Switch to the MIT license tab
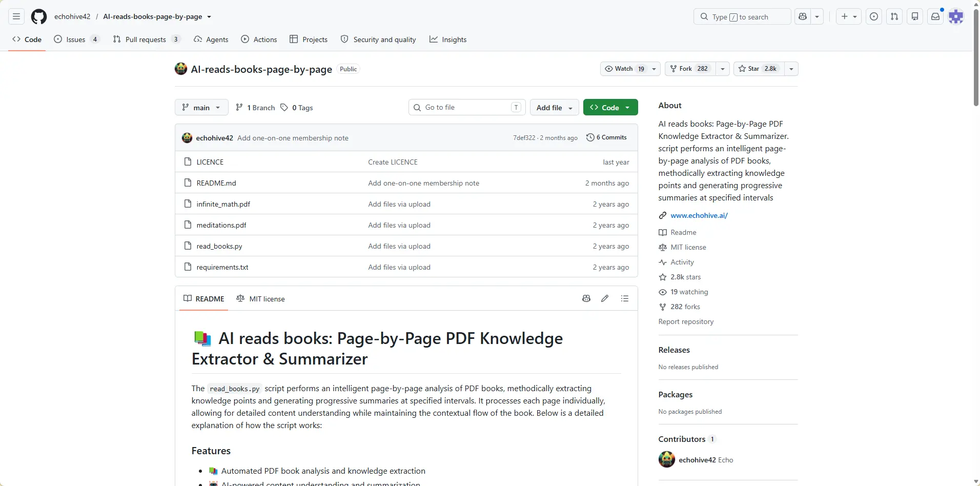 (260, 298)
